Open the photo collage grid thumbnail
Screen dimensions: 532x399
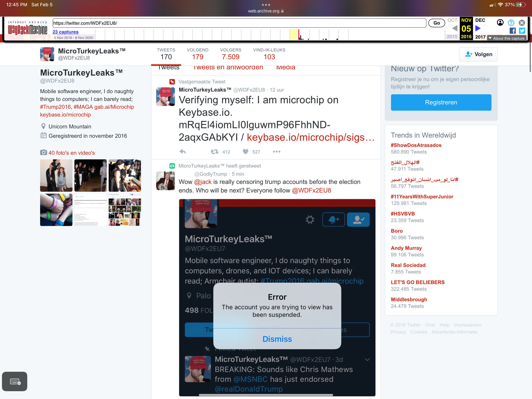coord(125,210)
